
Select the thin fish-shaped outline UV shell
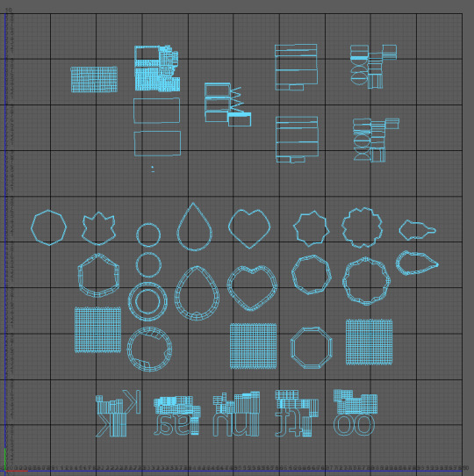tap(417, 230)
